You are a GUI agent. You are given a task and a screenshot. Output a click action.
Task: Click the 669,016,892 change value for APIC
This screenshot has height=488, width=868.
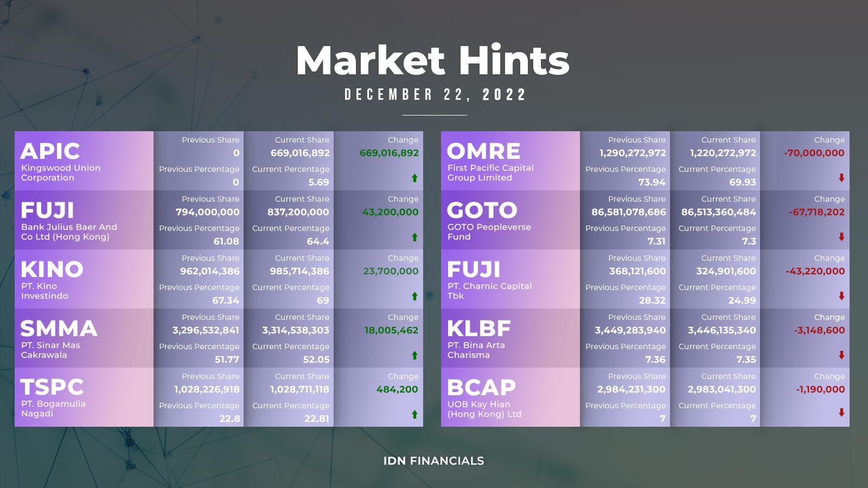389,153
